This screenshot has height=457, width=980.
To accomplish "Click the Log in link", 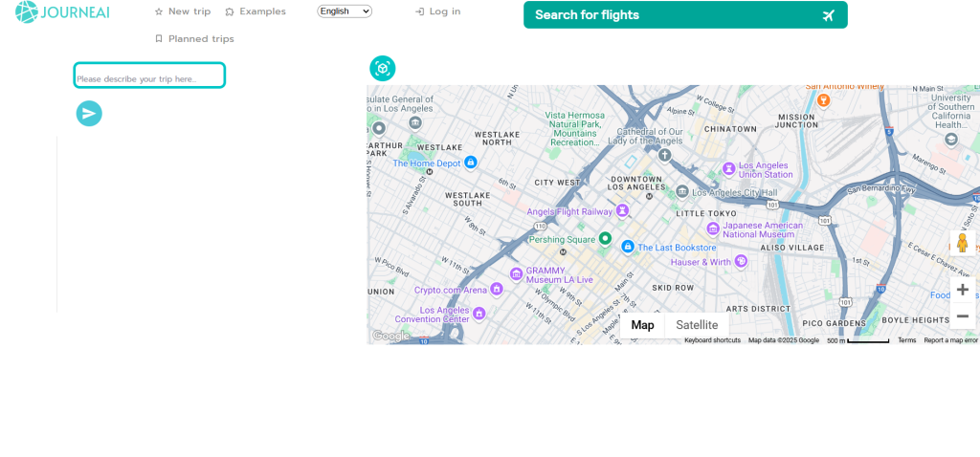I will point(437,11).
